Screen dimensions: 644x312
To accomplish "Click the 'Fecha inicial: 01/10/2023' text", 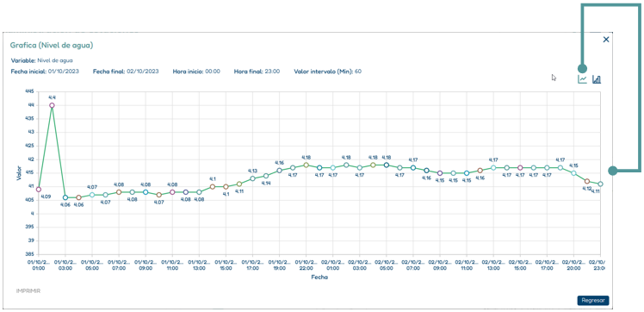I will coord(45,72).
